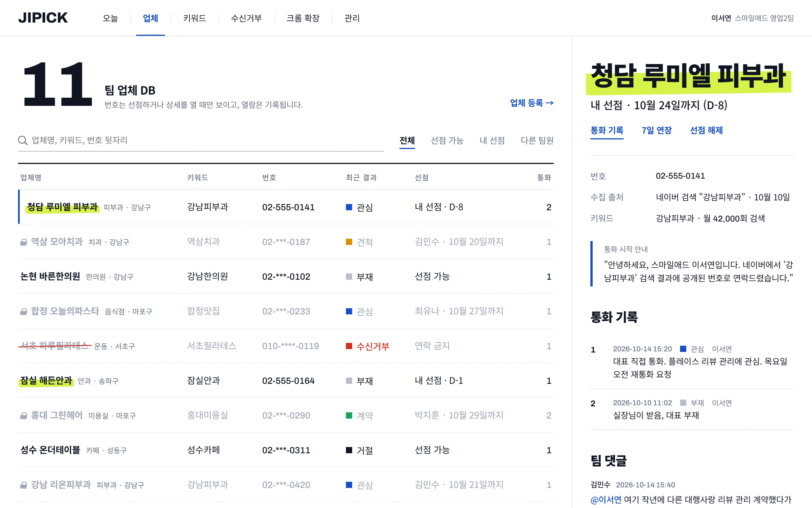The image size is (812, 508).
Task: Open the 성수 온더테이블 row
Action: [x=286, y=450]
